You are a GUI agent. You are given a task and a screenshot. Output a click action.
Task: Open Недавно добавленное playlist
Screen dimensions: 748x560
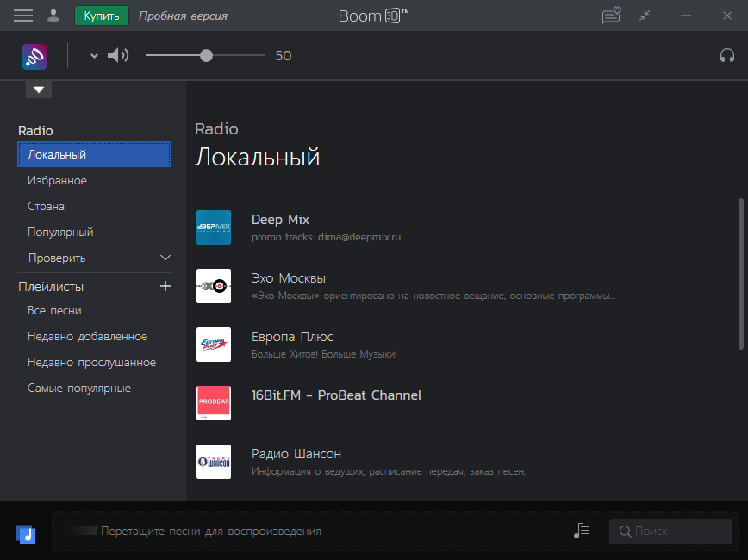click(x=87, y=336)
